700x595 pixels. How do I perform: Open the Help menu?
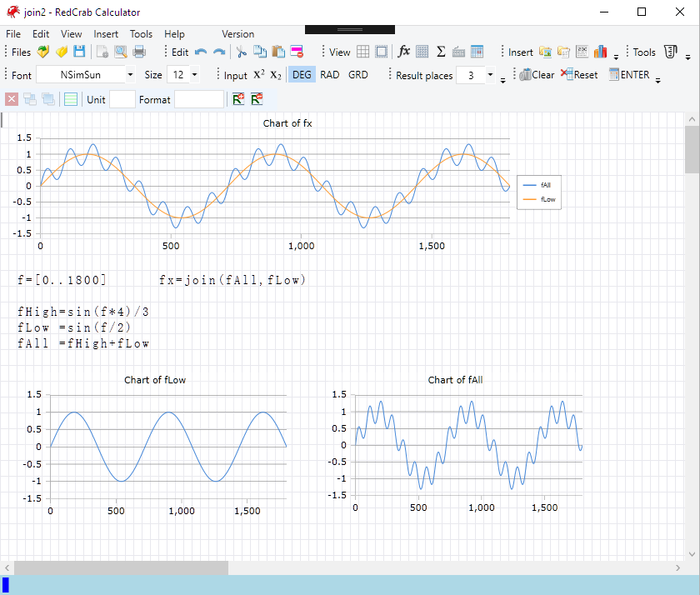coord(174,34)
